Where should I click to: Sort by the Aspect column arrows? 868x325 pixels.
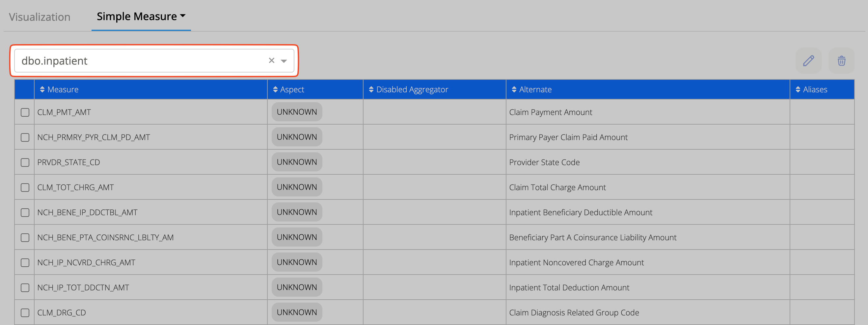[x=275, y=89]
